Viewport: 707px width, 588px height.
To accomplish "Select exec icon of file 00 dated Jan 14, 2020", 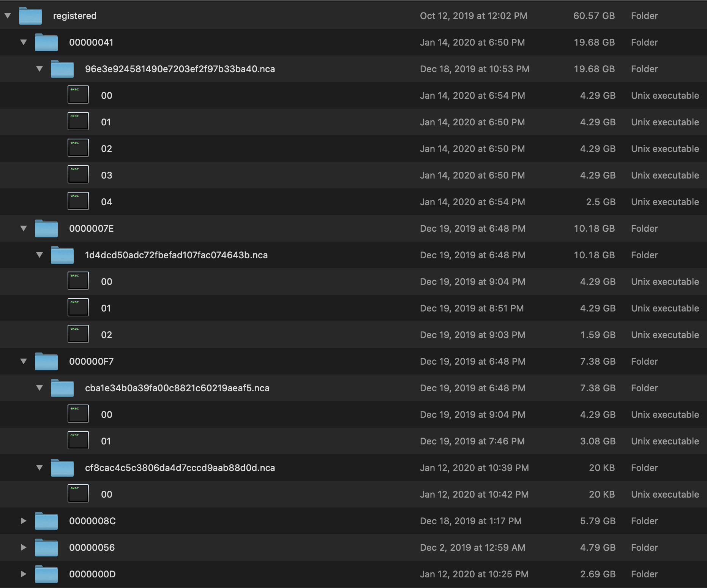I will (78, 95).
